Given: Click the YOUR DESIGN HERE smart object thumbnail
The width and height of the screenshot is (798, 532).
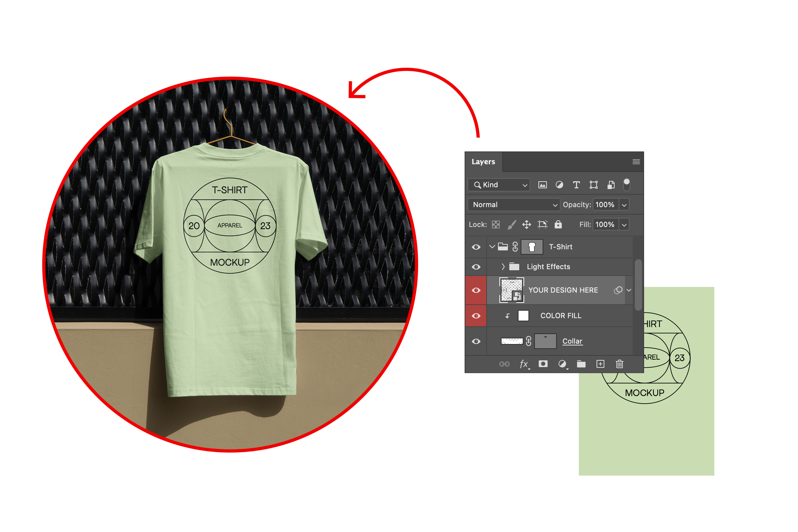Looking at the screenshot, I should point(511,290).
